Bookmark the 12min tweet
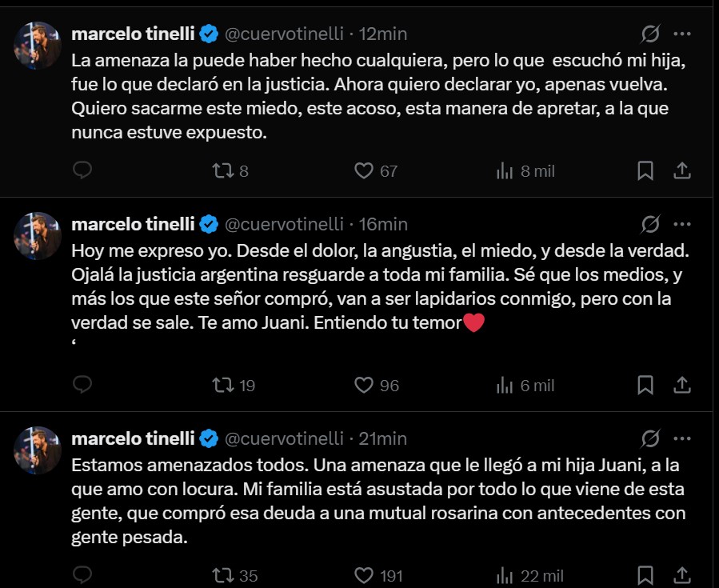 coord(645,170)
